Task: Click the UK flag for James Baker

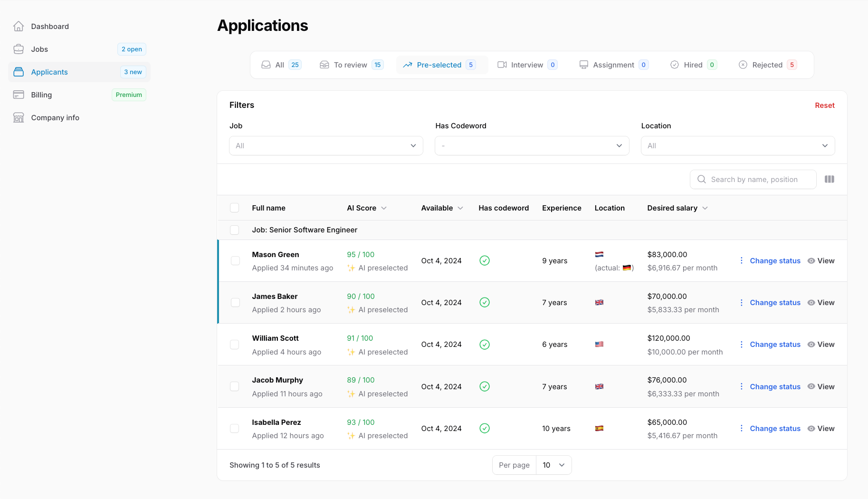Action: [x=600, y=302]
